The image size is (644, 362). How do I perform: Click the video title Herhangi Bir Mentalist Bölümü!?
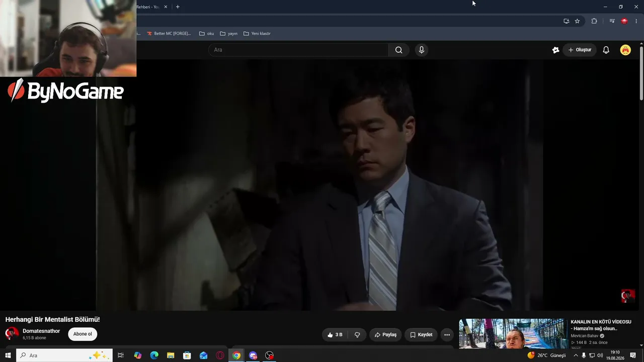(53, 320)
